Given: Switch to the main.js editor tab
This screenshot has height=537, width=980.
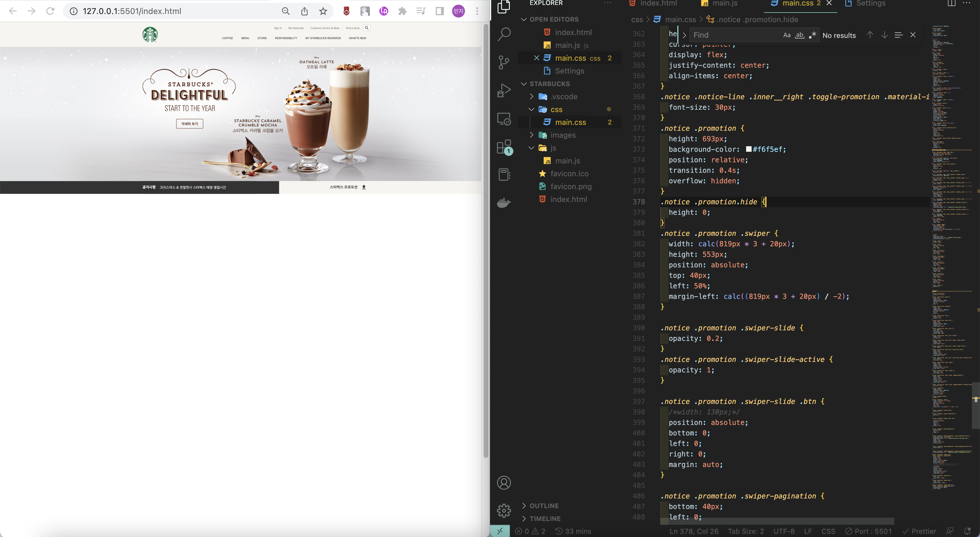Looking at the screenshot, I should (x=724, y=4).
